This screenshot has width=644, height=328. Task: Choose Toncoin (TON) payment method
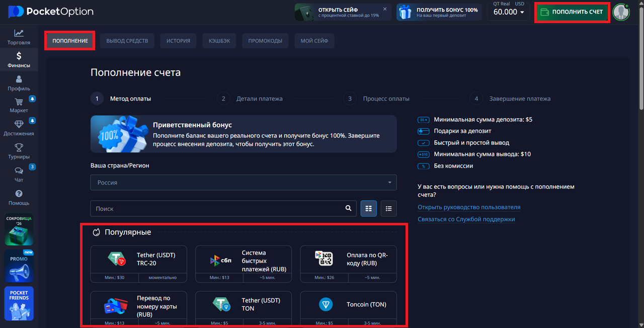[x=348, y=308]
